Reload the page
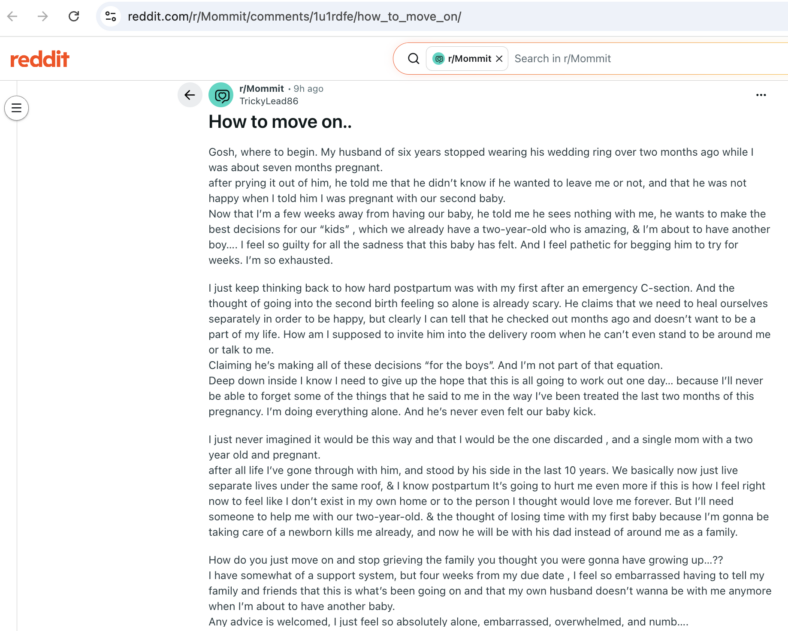The image size is (788, 631). pos(74,17)
